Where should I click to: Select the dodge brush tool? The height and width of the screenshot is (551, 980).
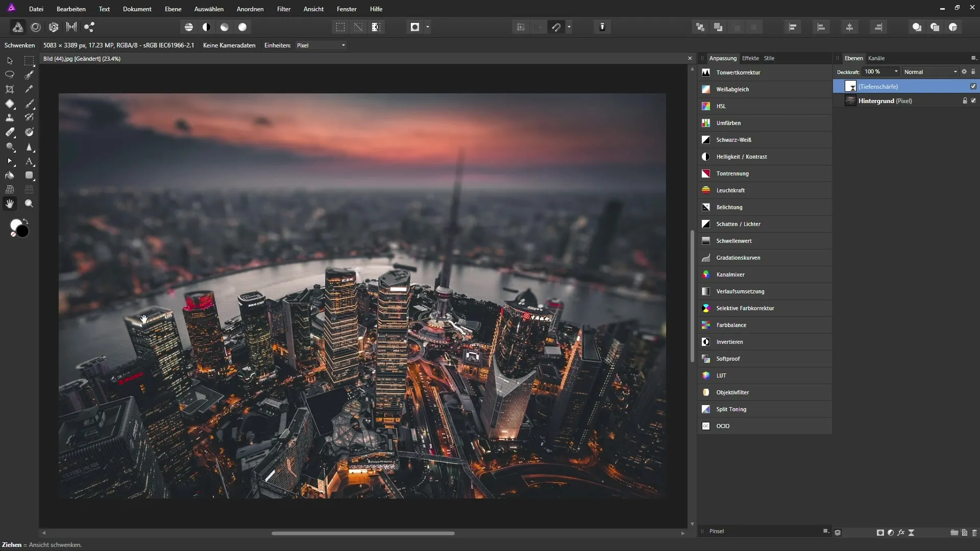[10, 147]
